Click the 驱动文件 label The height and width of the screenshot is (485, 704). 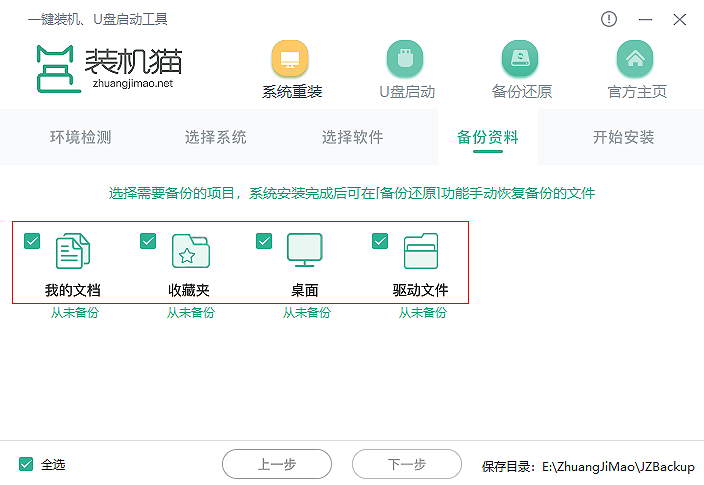point(421,290)
